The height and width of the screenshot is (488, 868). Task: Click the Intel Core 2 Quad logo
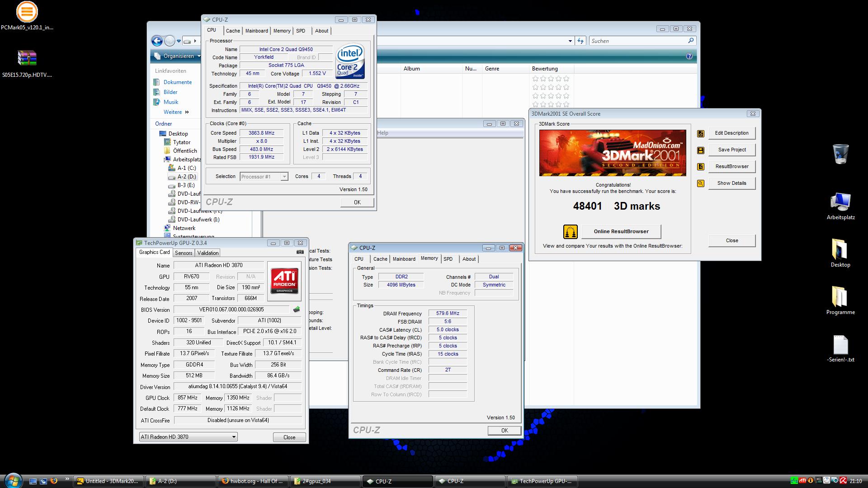tap(350, 61)
